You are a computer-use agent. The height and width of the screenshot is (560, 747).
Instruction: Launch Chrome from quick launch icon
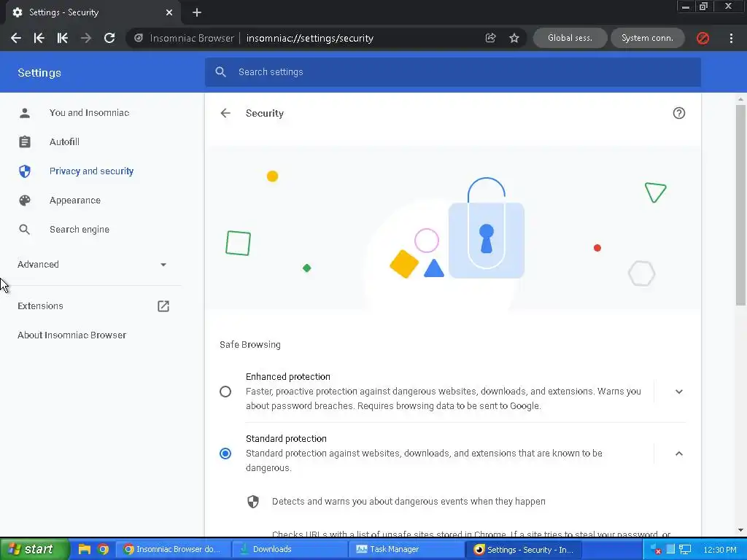[x=103, y=549]
